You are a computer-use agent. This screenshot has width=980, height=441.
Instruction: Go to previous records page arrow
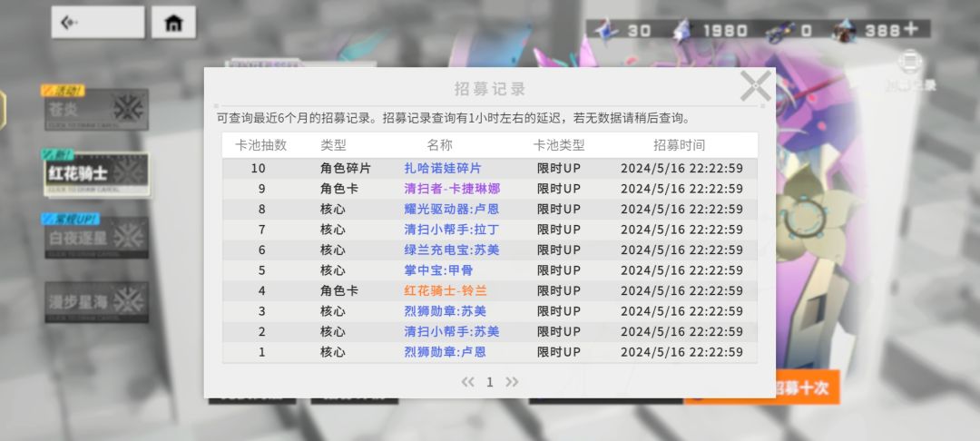click(467, 382)
